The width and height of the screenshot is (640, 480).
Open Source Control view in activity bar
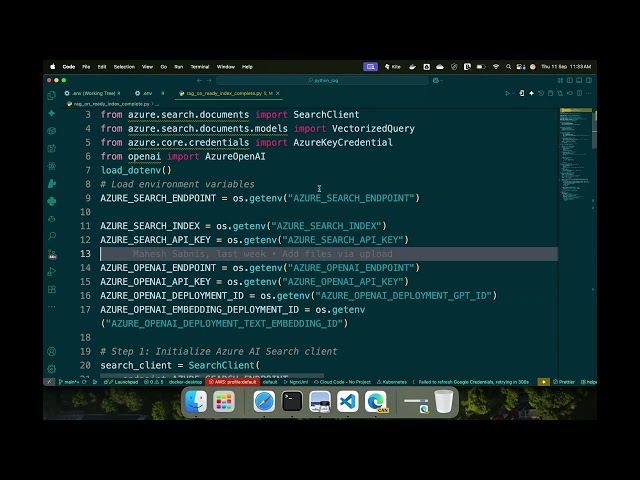(x=52, y=254)
